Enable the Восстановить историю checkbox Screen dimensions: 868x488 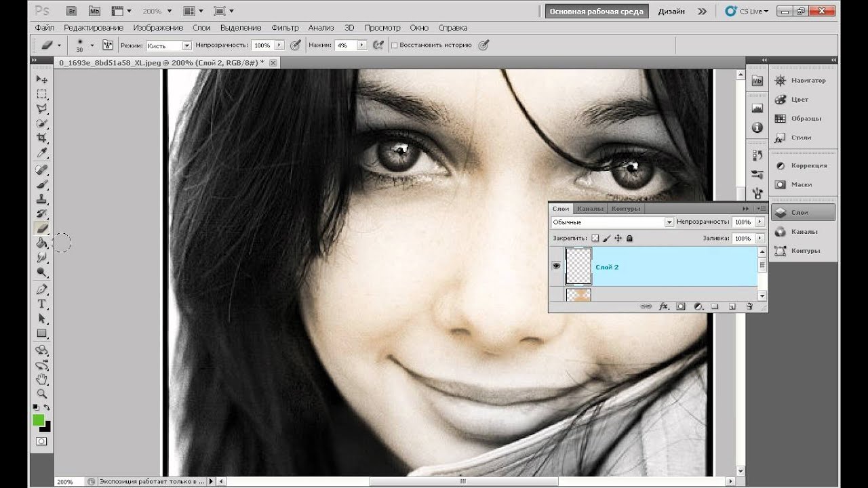tap(395, 45)
